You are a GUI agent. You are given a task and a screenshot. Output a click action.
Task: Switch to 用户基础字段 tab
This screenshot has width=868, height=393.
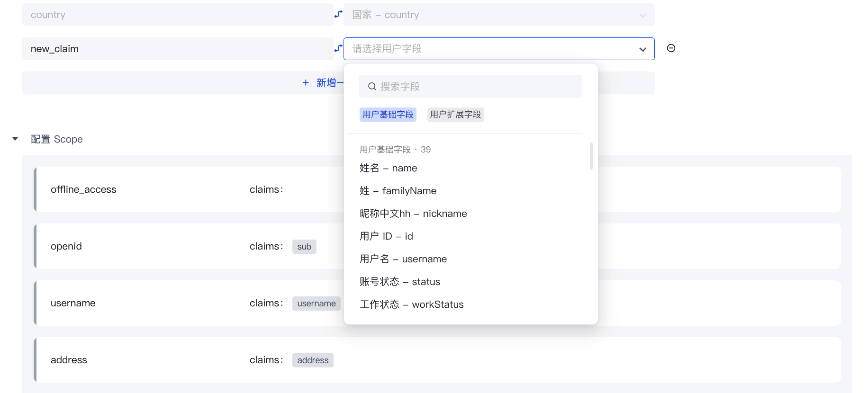click(388, 115)
